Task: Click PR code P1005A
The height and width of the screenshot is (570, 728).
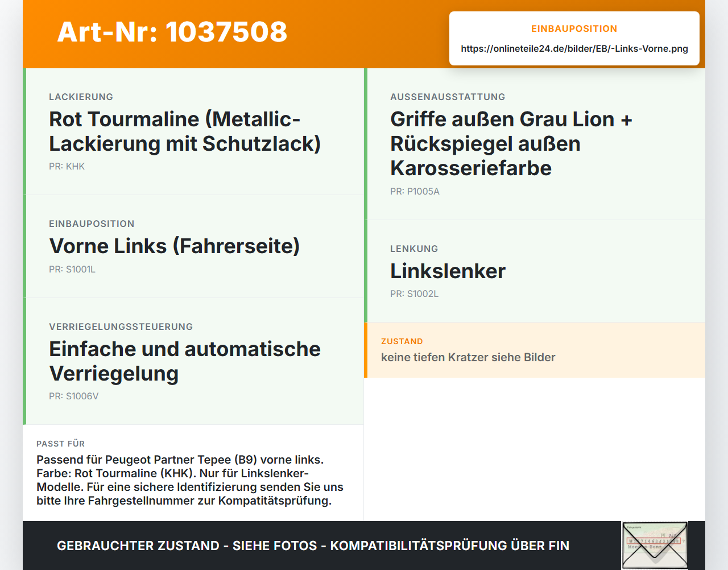Action: click(x=415, y=191)
